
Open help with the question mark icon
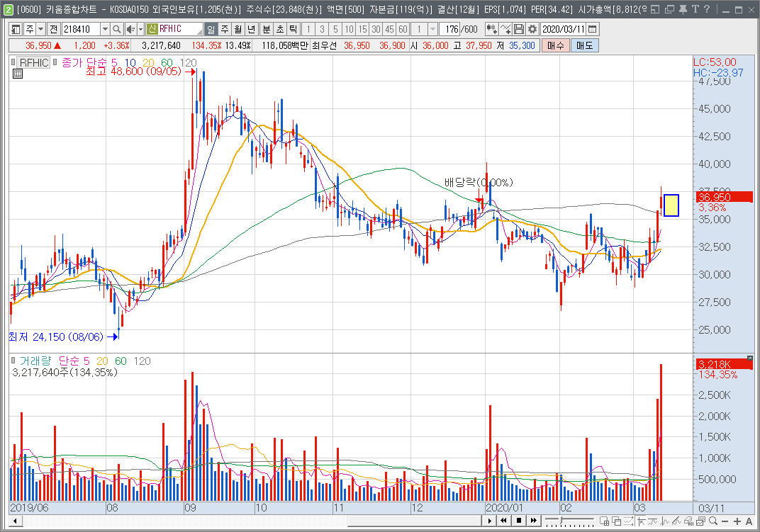click(x=707, y=9)
